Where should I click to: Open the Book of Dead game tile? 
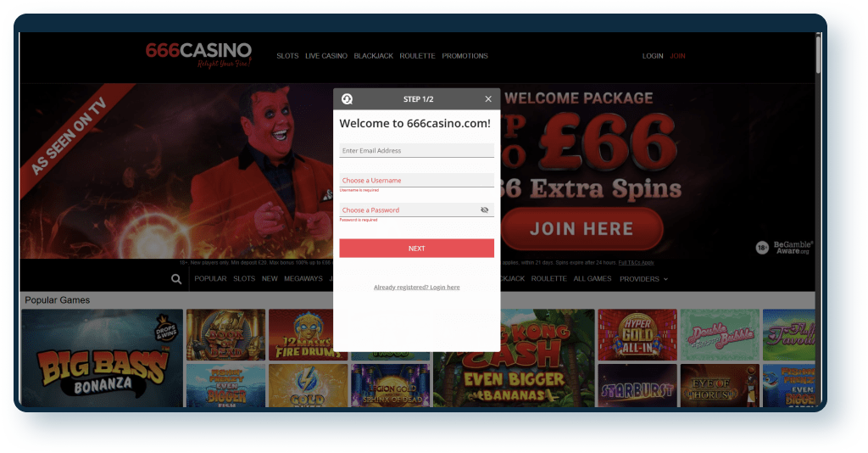pos(225,334)
